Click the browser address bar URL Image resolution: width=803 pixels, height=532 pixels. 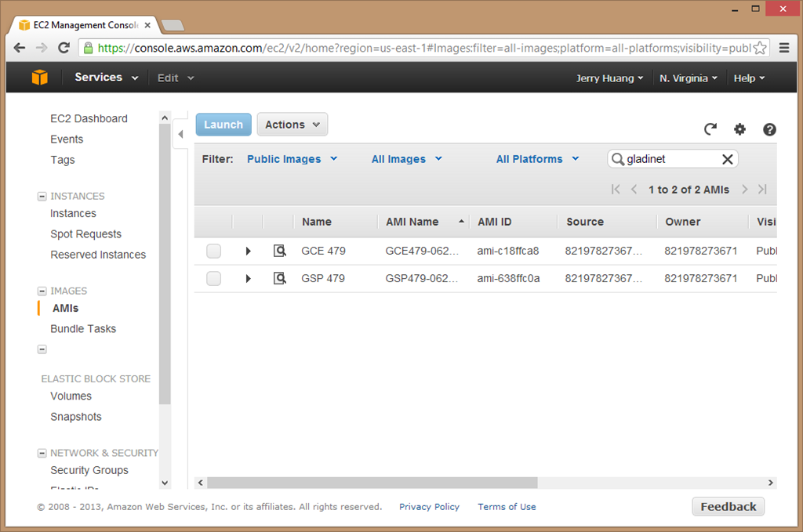tap(424, 48)
